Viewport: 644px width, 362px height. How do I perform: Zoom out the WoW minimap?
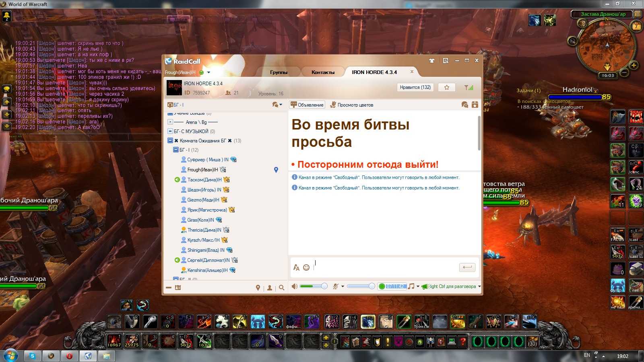click(624, 73)
